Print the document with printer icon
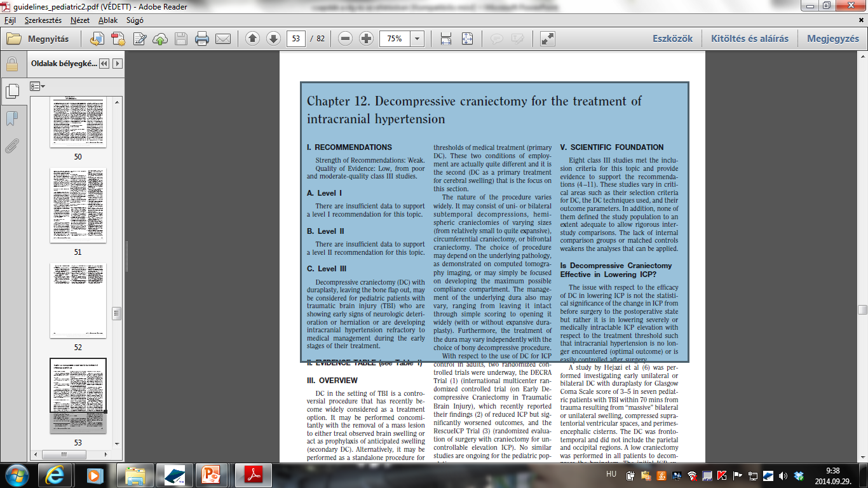This screenshot has width=868, height=488. tap(202, 39)
